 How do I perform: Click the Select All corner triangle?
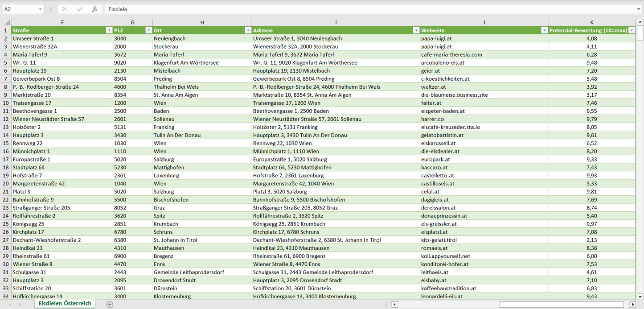pos(7,22)
